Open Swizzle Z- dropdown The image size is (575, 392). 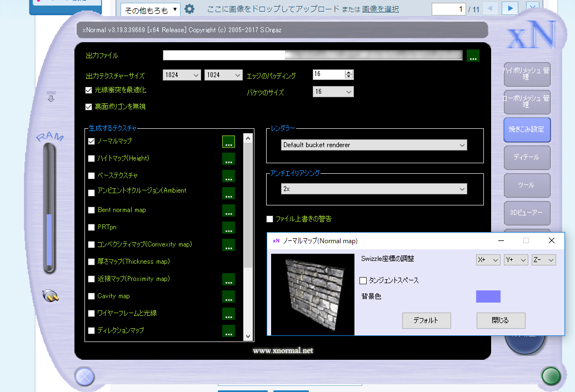point(544,260)
